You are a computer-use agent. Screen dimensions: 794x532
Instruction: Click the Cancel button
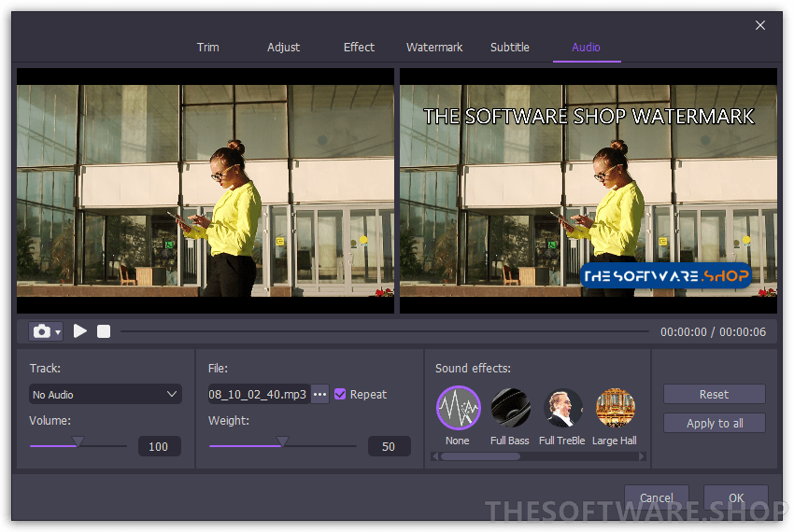657,498
